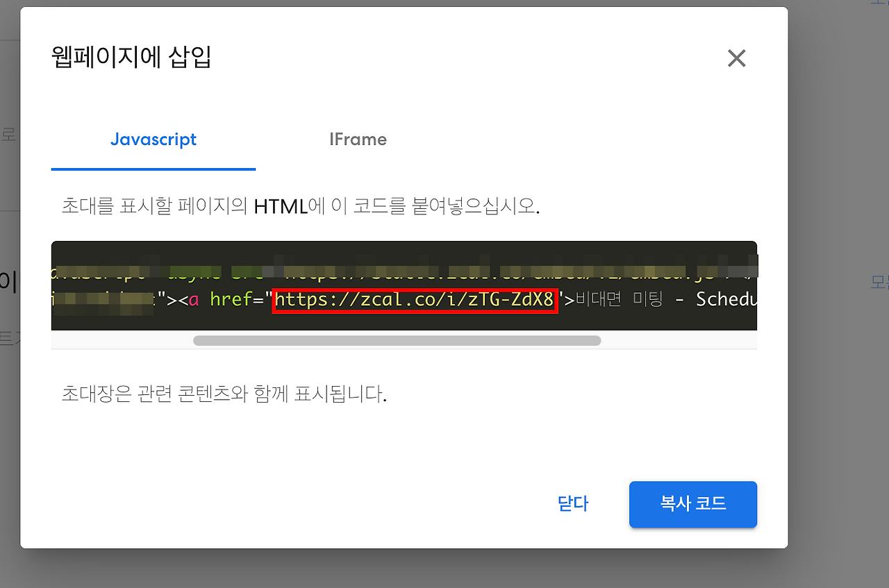889x588 pixels.
Task: Click the HTML paste instruction text
Action: pyautogui.click(x=301, y=206)
